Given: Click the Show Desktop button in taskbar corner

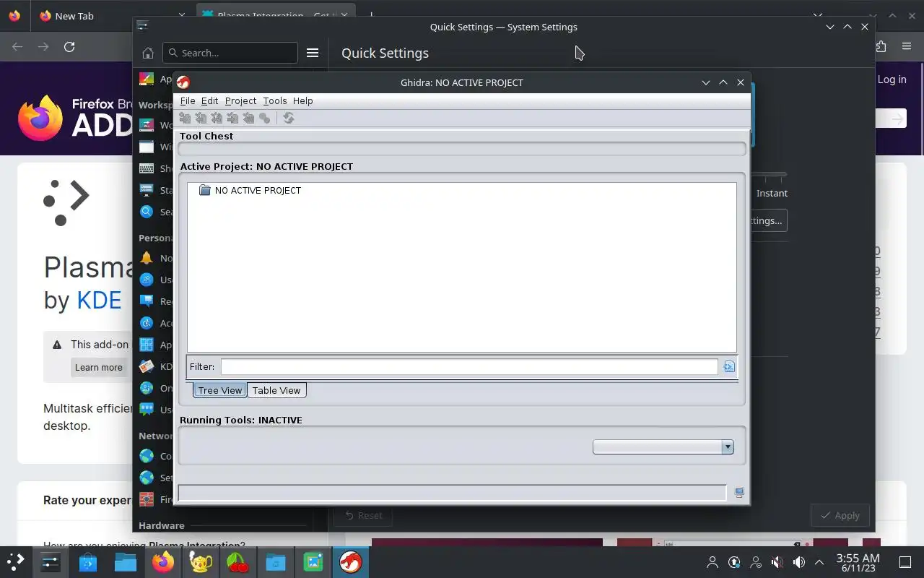Looking at the screenshot, I should tap(905, 561).
